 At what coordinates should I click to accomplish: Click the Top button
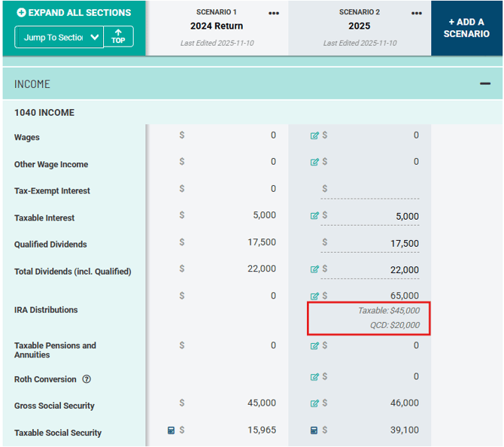(x=118, y=37)
